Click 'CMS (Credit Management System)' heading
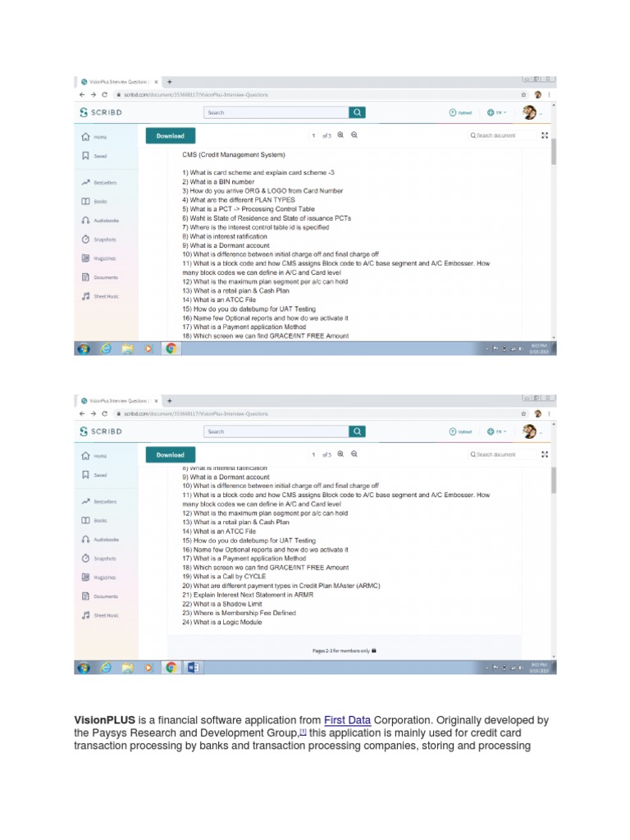This screenshot has height=840, width=630. click(x=234, y=155)
